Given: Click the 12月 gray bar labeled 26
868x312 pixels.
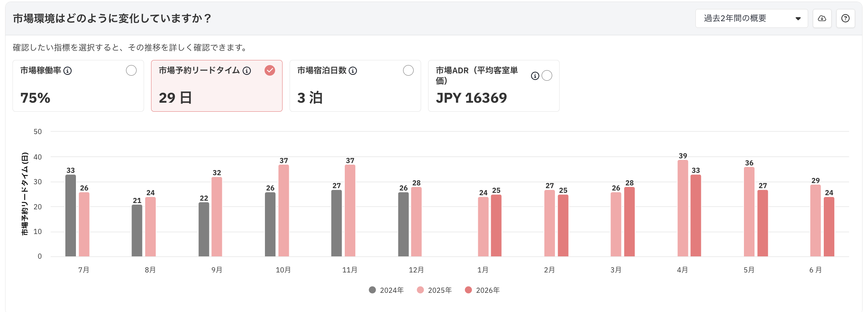Looking at the screenshot, I should tap(403, 224).
